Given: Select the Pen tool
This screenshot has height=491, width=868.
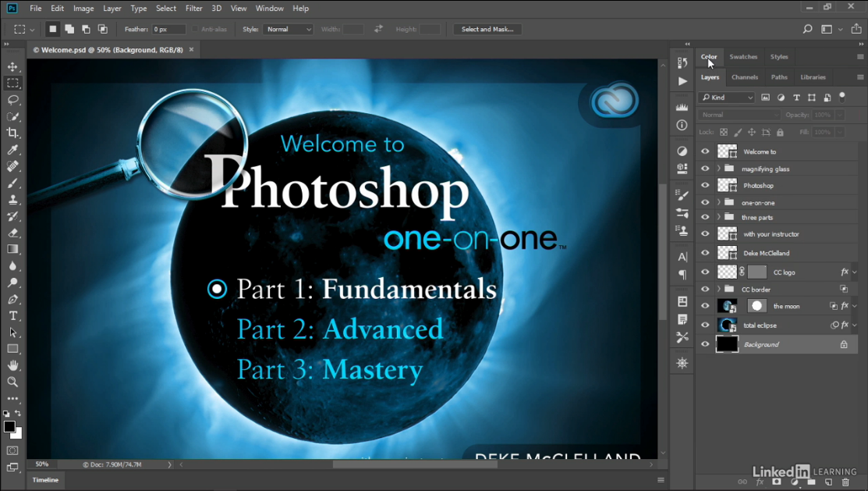Looking at the screenshot, I should pos(12,299).
